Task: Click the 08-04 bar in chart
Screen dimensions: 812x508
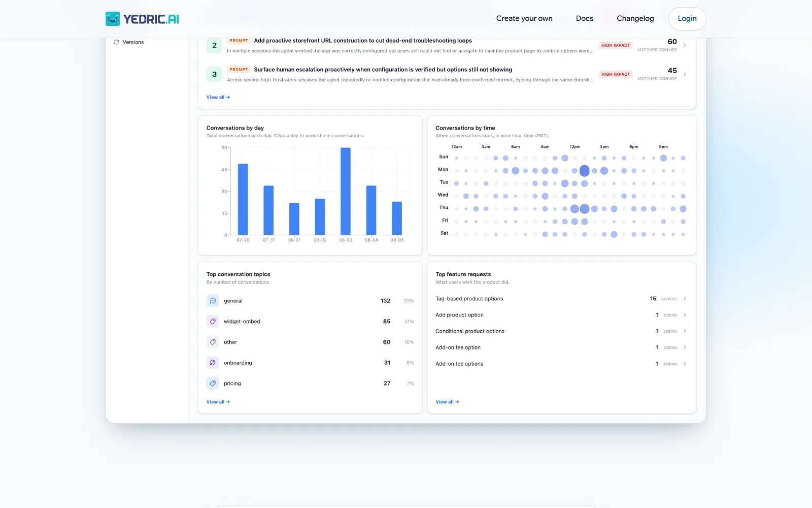Action: (371, 210)
